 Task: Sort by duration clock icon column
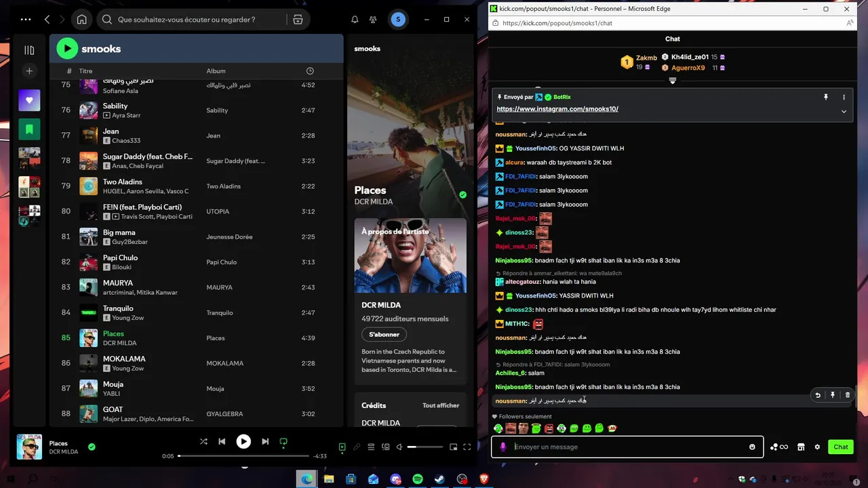coord(310,70)
